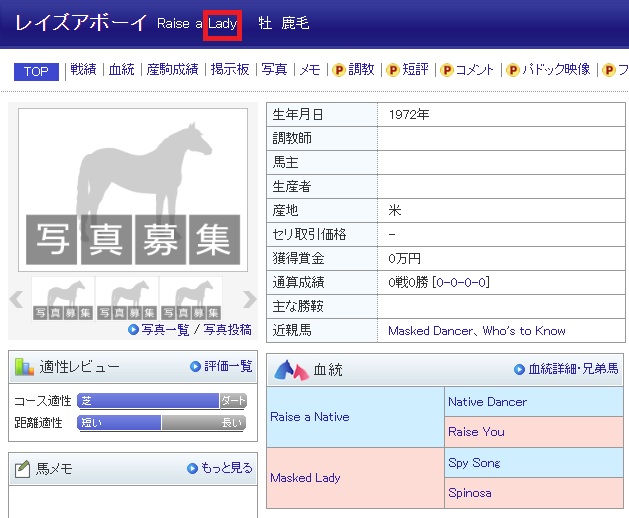This screenshot has height=518, width=629.
Task: Switch to the 戦績 tab
Action: click(83, 69)
